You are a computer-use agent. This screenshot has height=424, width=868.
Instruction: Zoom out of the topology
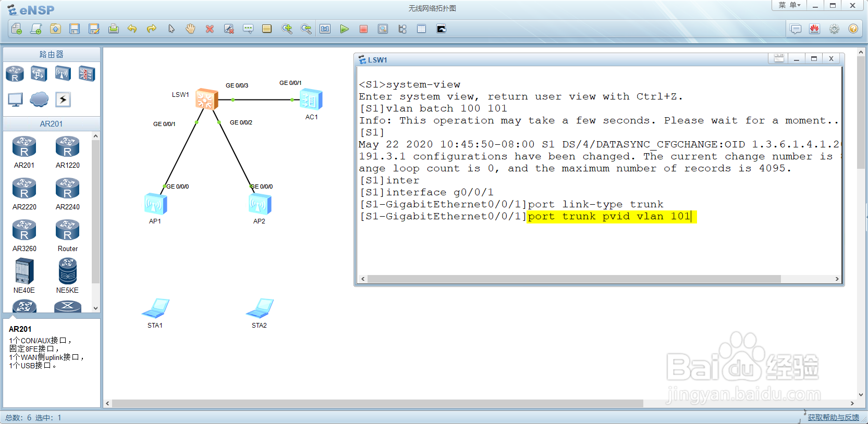pos(306,29)
